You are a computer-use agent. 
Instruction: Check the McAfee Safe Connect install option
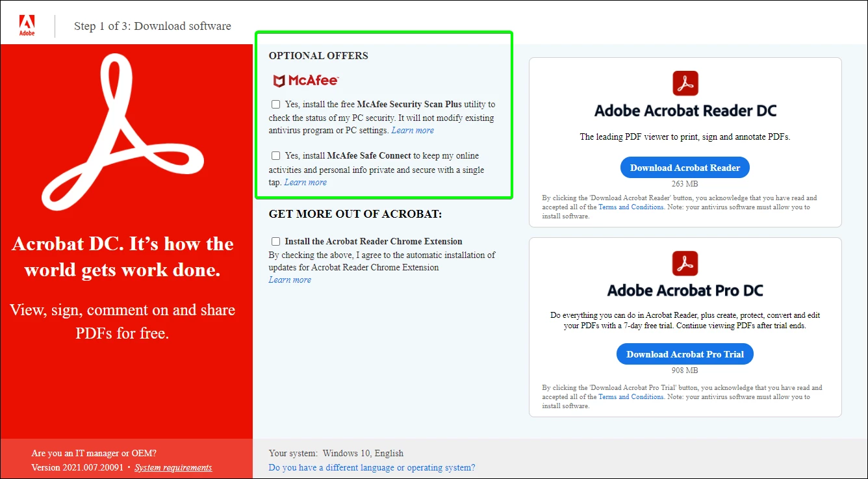coord(276,155)
